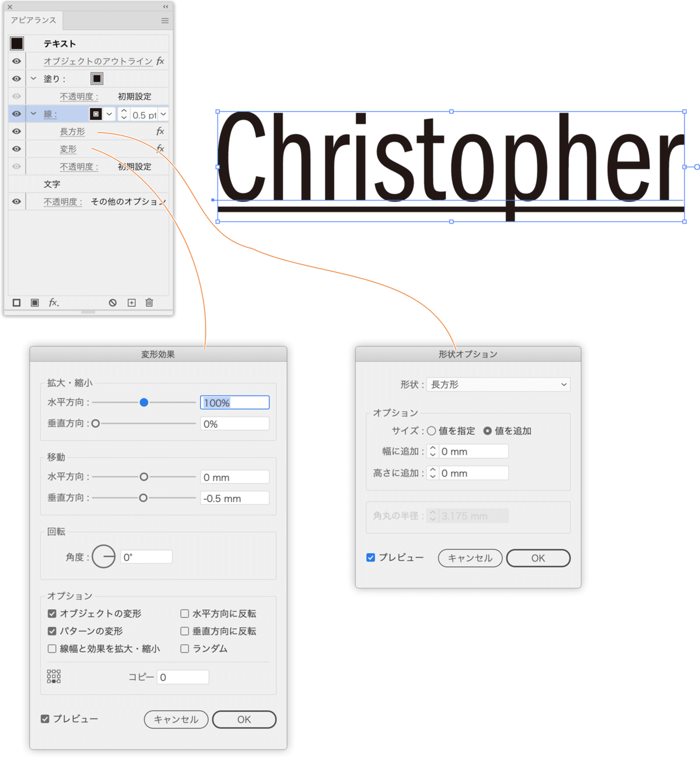Click 高さに追加 0 mm field
The image size is (700, 758).
coord(474,473)
